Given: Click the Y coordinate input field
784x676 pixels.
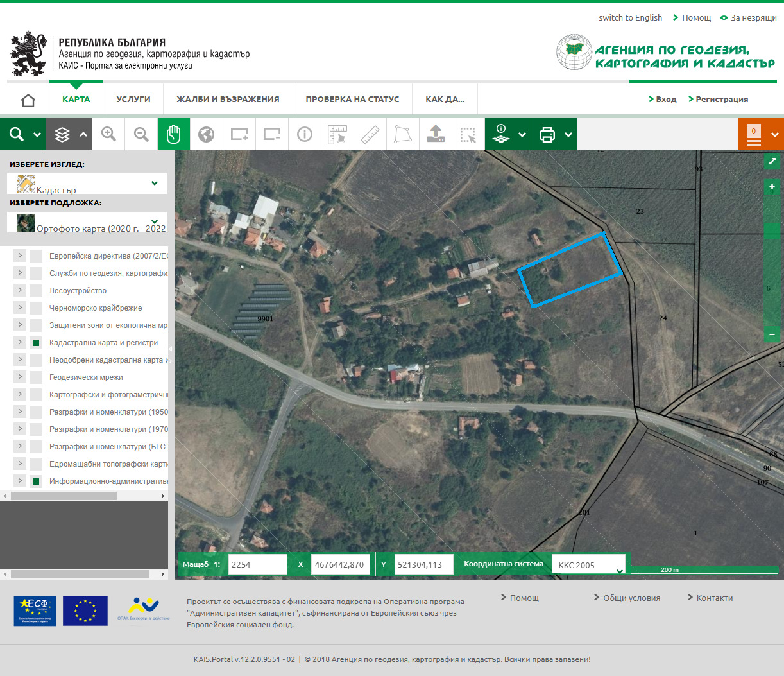Looking at the screenshot, I should [423, 564].
